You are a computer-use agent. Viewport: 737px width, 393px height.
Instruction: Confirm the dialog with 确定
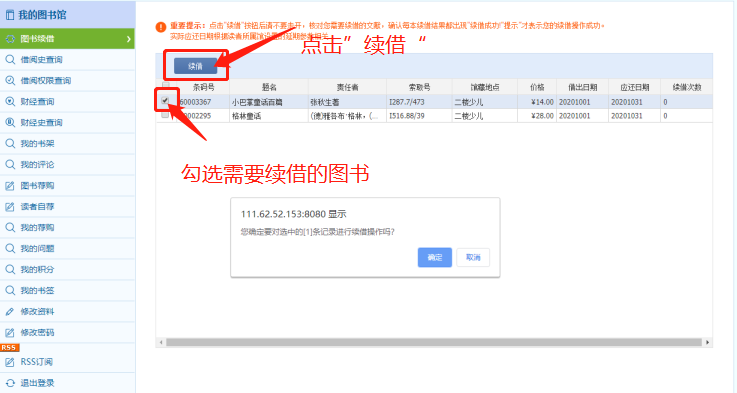[x=435, y=257]
